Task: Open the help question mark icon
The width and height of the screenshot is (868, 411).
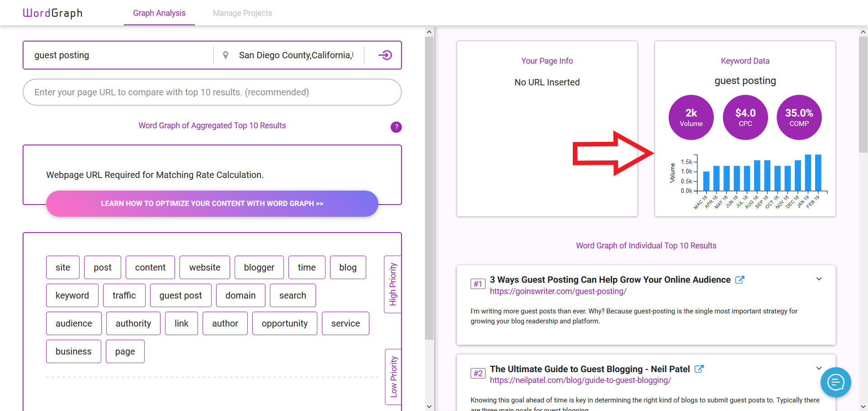Action: (396, 127)
